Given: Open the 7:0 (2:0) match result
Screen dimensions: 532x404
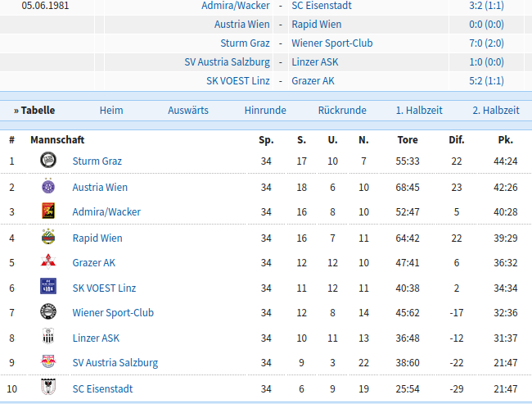Looking at the screenshot, I should click(486, 43).
